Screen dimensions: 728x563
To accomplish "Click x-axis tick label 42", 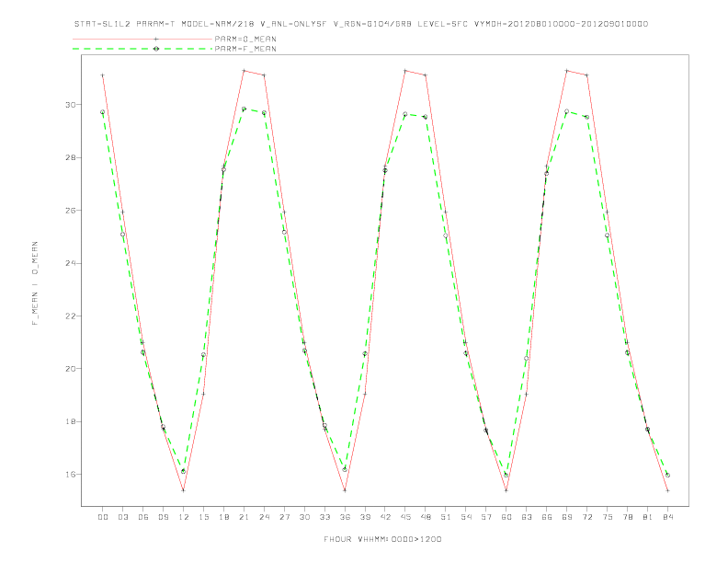I will pos(385,517).
